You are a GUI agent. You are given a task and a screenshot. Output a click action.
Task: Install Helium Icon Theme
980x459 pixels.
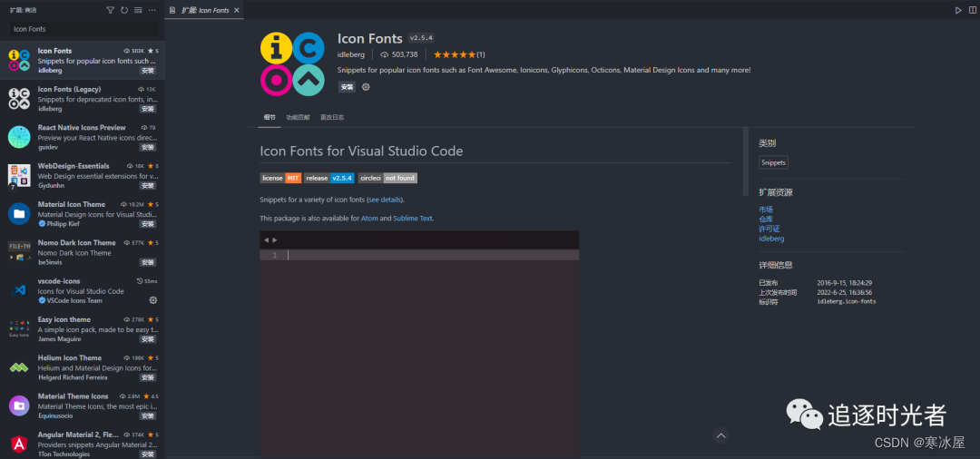pyautogui.click(x=148, y=377)
